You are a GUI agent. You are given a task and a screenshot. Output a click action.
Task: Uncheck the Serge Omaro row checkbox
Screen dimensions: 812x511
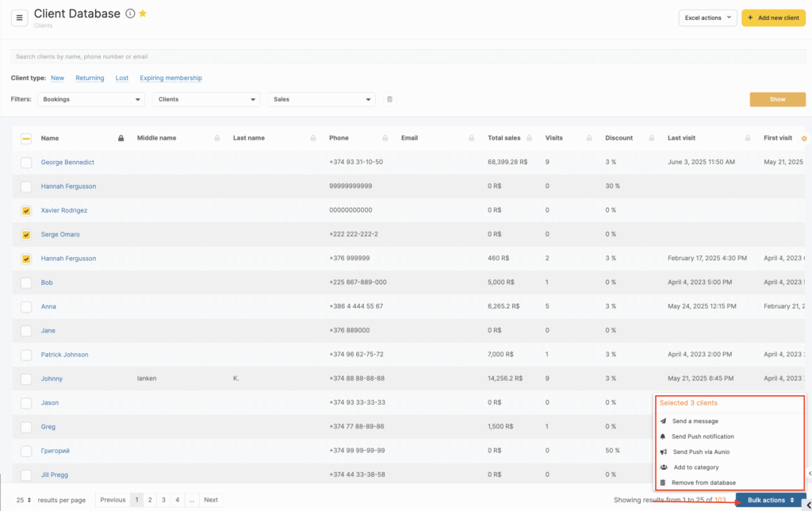26,235
